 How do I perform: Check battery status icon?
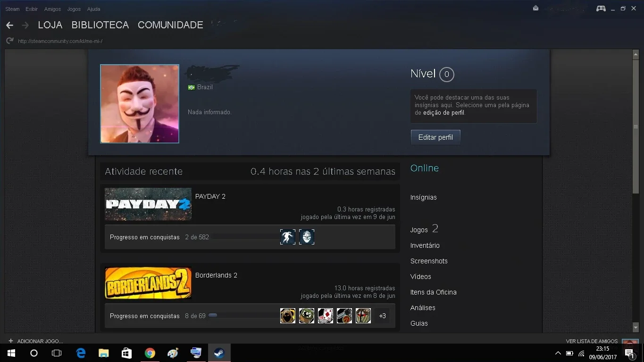[569, 353]
